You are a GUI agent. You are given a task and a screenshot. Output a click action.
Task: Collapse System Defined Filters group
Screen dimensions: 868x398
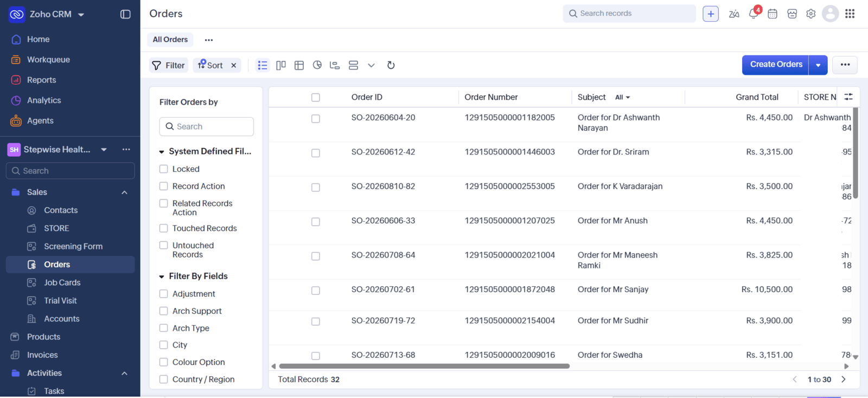162,152
